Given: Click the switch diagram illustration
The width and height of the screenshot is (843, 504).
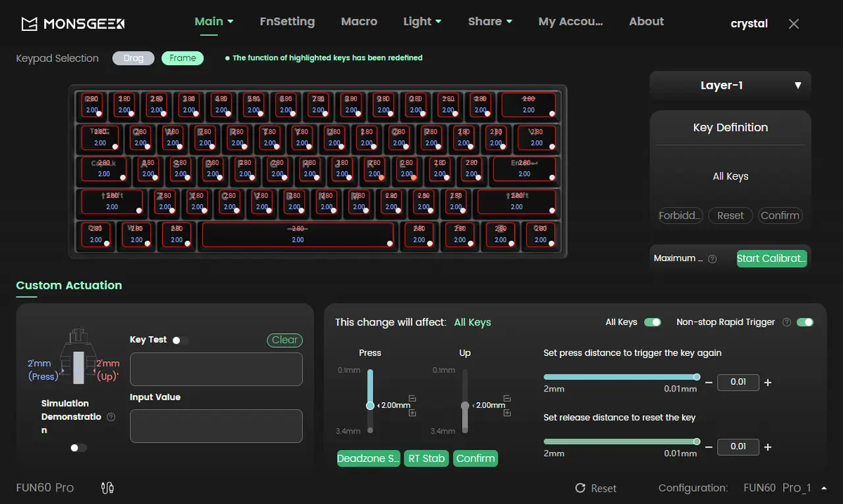Looking at the screenshot, I should (x=78, y=357).
